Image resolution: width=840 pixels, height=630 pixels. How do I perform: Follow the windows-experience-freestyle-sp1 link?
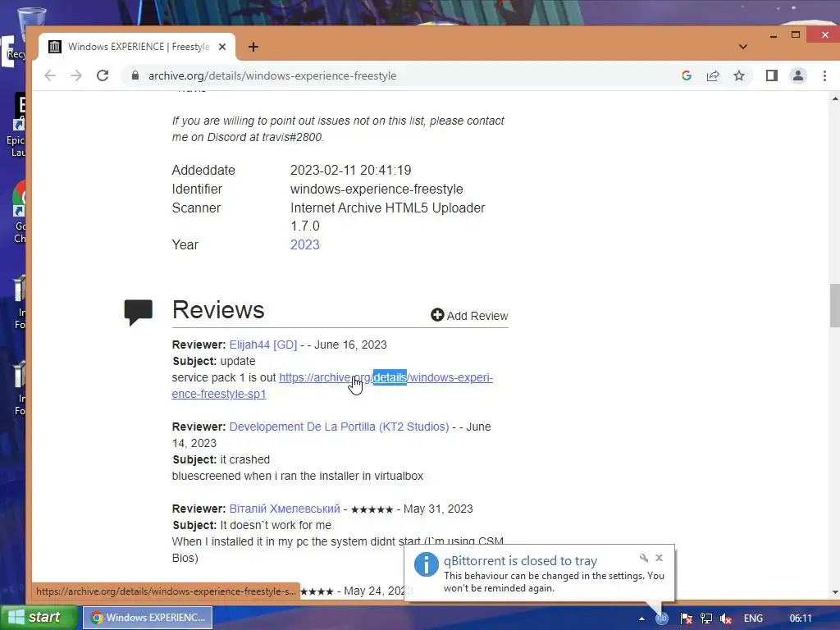click(332, 386)
